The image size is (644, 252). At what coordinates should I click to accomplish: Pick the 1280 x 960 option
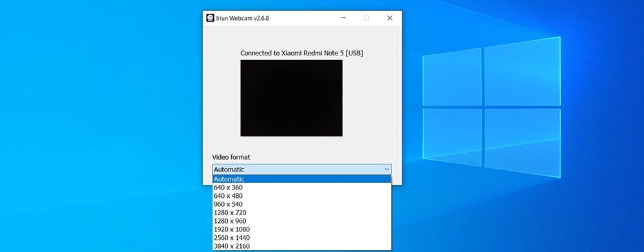click(301, 221)
